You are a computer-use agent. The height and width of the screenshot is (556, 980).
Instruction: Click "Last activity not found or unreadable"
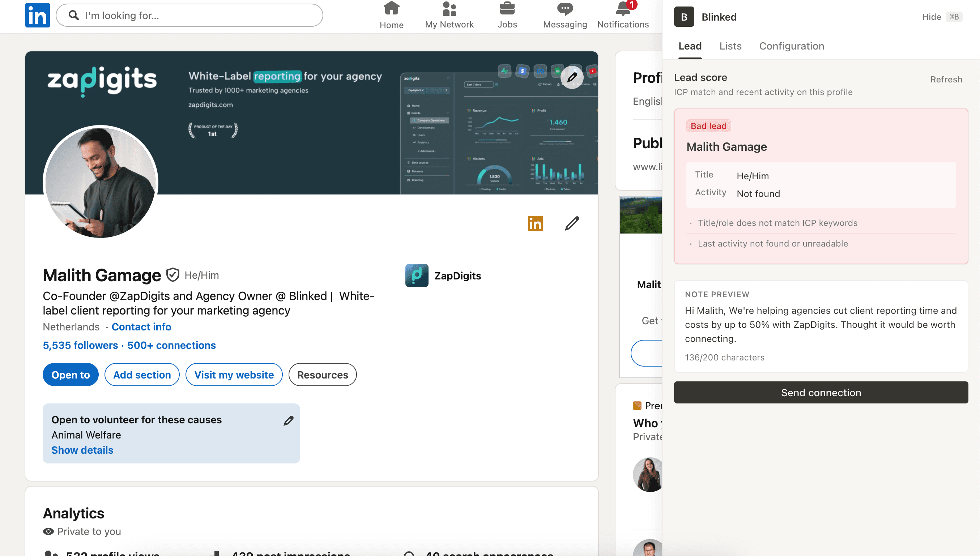click(x=773, y=244)
